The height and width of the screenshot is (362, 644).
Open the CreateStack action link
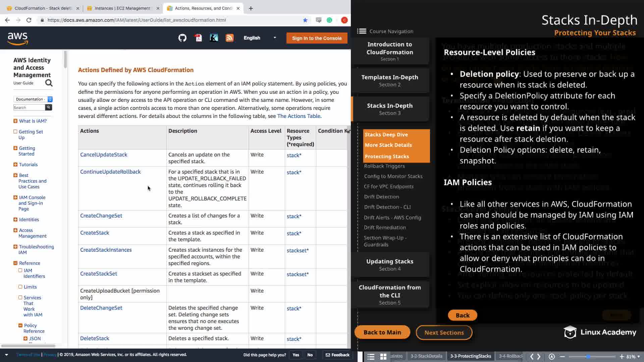click(95, 233)
